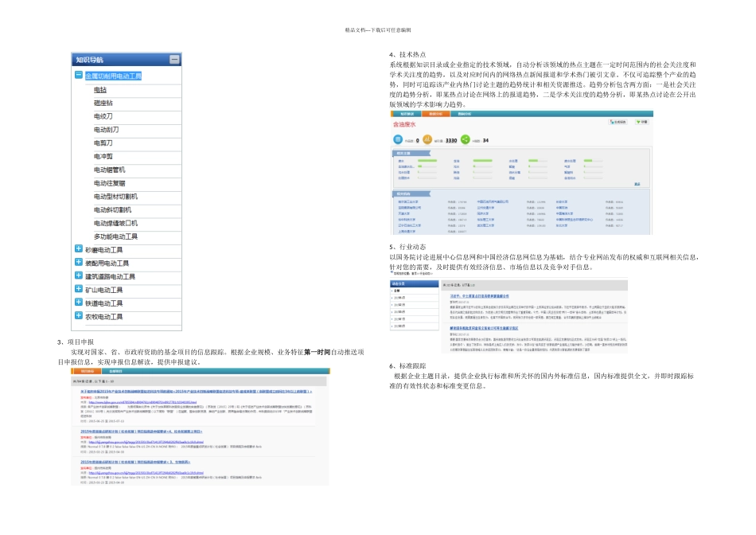Open the 同济大学 institution link

482,213
